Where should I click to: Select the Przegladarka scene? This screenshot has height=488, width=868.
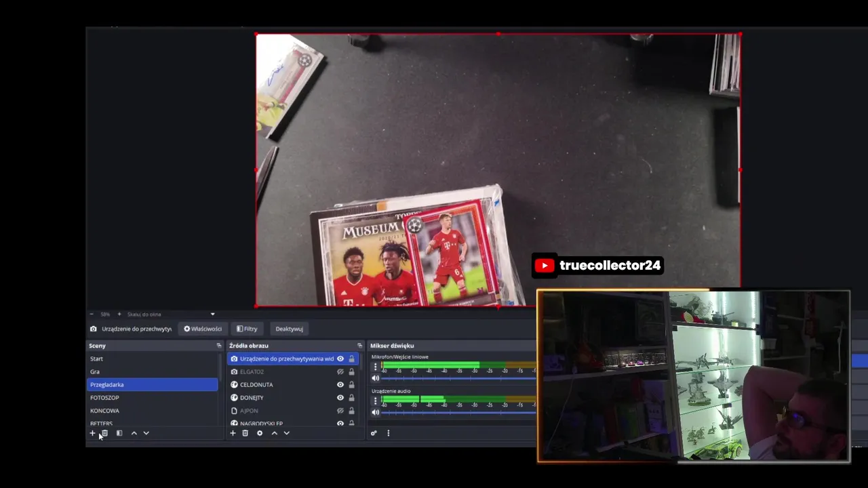pos(152,384)
